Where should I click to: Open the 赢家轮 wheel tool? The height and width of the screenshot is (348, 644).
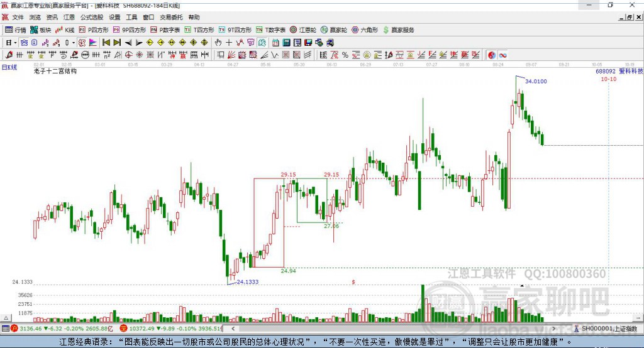(x=334, y=30)
